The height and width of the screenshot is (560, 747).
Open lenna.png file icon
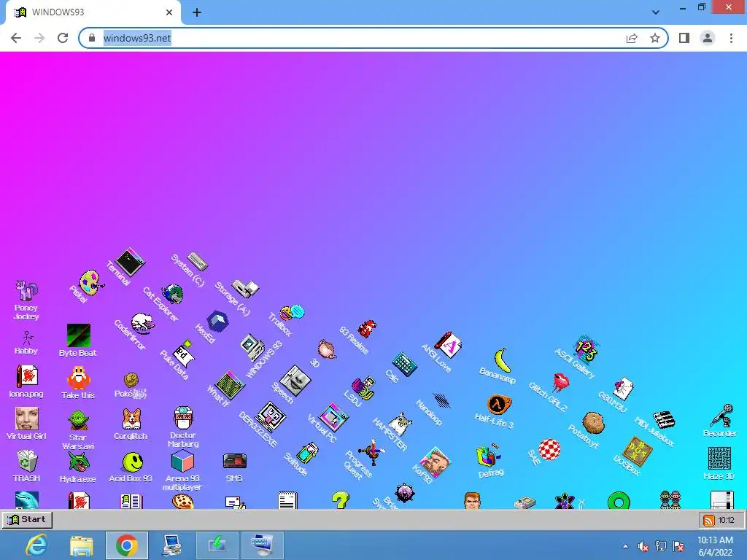[x=27, y=376]
